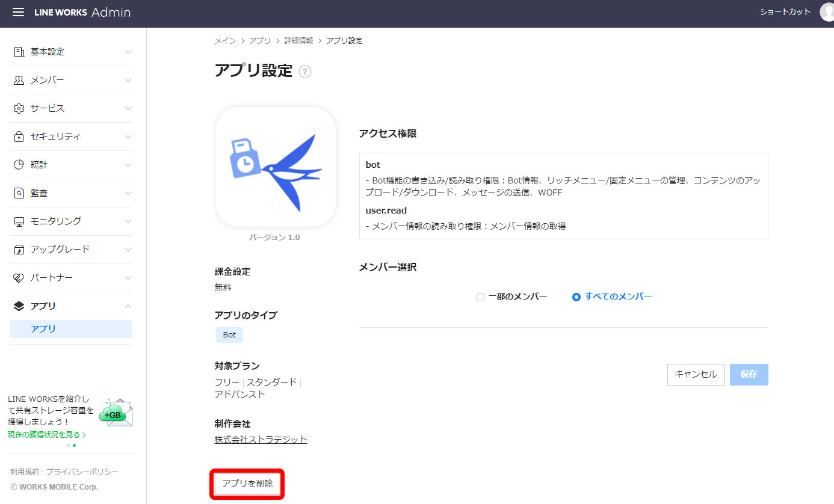
Task: Collapse the アプリ section chevron
Action: click(128, 306)
